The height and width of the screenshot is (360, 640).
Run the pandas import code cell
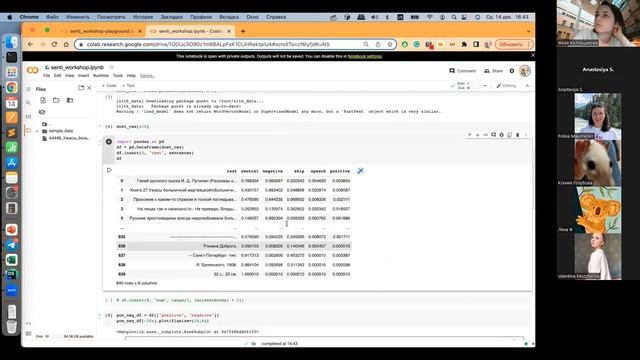pyautogui.click(x=109, y=142)
